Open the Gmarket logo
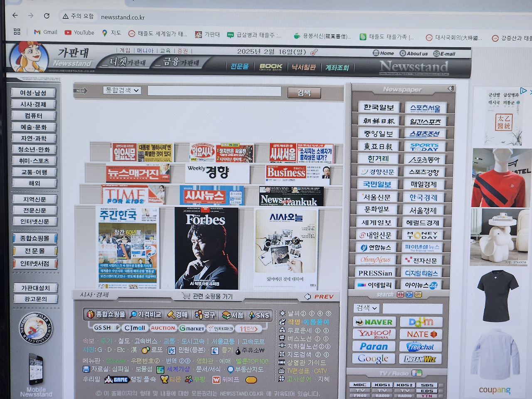 coord(192,328)
